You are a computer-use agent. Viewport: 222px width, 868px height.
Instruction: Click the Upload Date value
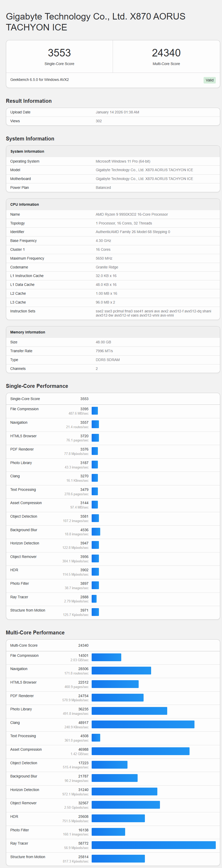click(x=117, y=112)
